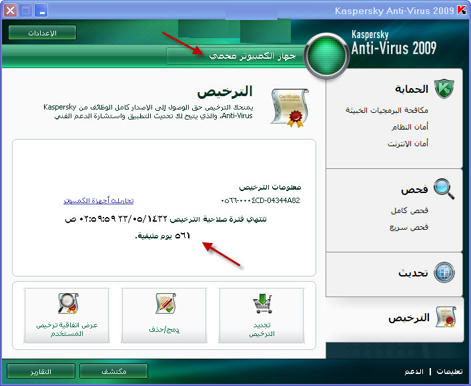Open the Settings (الإعدادات) button
This screenshot has height=386, width=471.
coord(42,33)
